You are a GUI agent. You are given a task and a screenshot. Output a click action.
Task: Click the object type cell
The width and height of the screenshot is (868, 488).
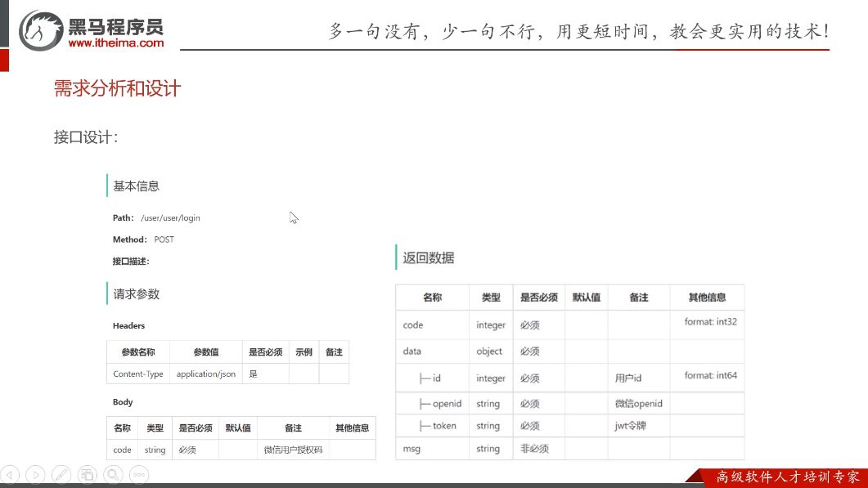(x=489, y=351)
